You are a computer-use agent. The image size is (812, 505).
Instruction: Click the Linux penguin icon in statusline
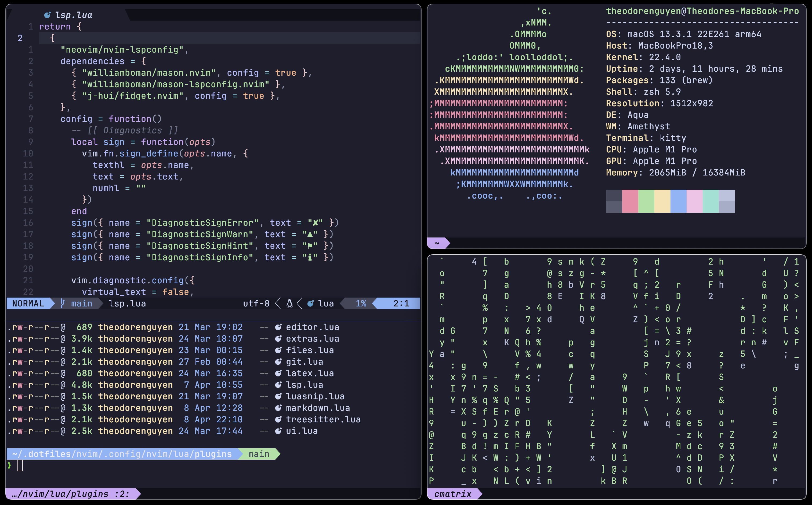(289, 303)
